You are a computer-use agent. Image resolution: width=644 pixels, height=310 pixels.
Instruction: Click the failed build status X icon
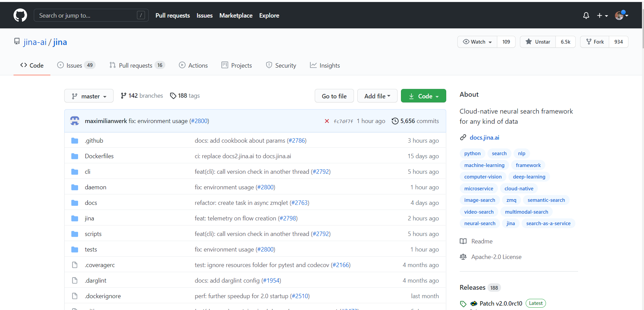point(327,121)
